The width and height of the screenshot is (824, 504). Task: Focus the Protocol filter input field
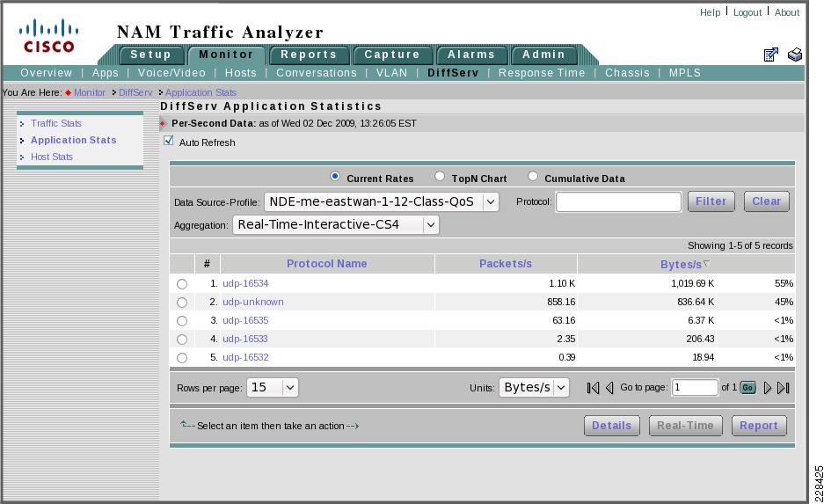618,201
